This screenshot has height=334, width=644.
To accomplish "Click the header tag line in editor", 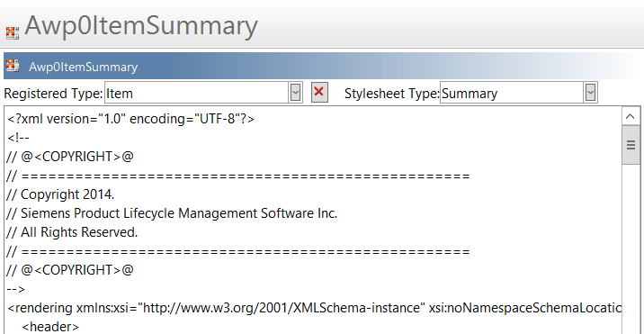I will point(50,327).
